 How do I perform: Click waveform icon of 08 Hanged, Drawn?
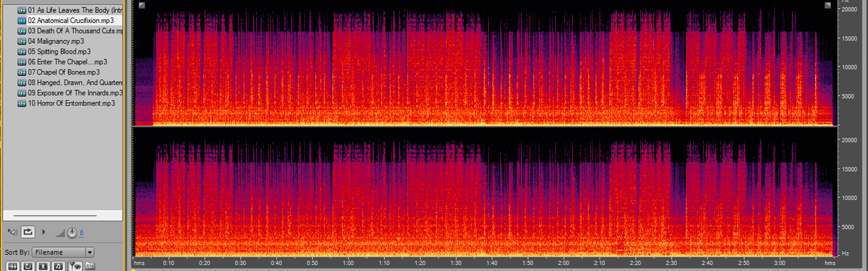[x=22, y=83]
